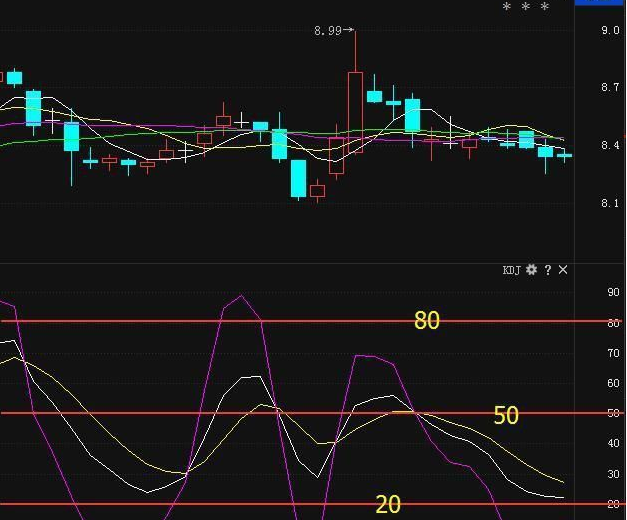Viewport: 627px width, 520px height.
Task: Click the 30 value on KDJ axis
Action: [613, 474]
